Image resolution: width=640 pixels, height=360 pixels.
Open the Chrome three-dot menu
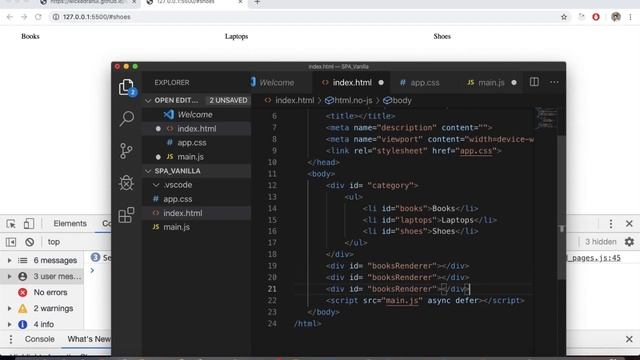(x=631, y=17)
